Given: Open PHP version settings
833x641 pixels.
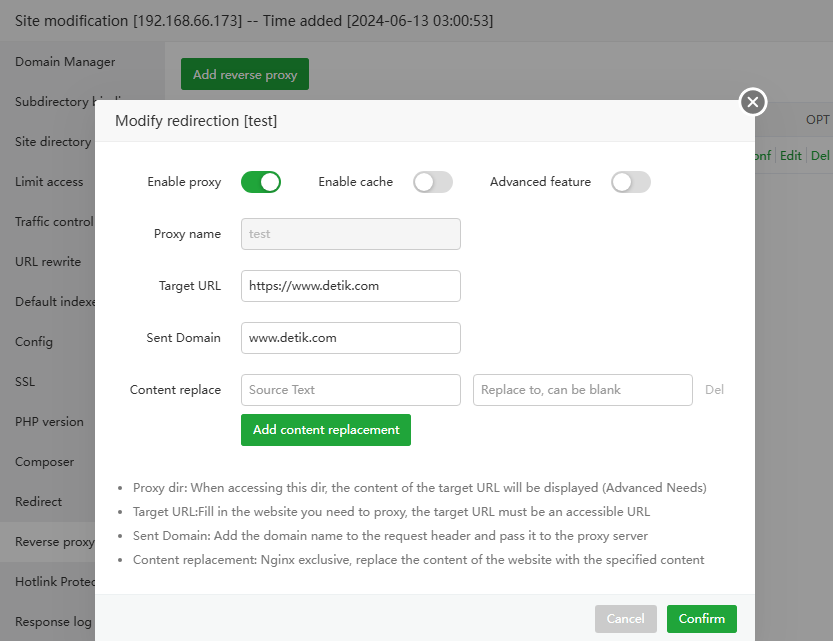Looking at the screenshot, I should tap(49, 422).
